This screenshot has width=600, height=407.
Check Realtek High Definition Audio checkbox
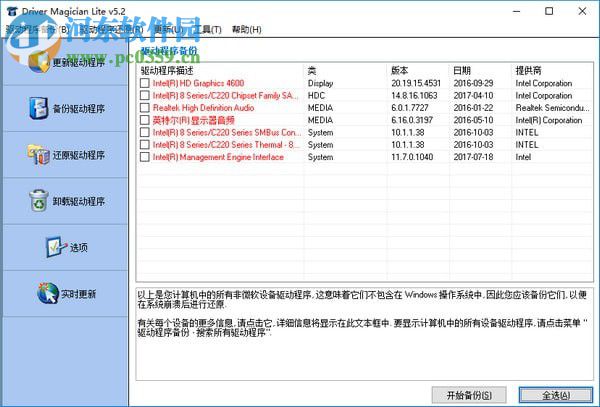coord(145,108)
